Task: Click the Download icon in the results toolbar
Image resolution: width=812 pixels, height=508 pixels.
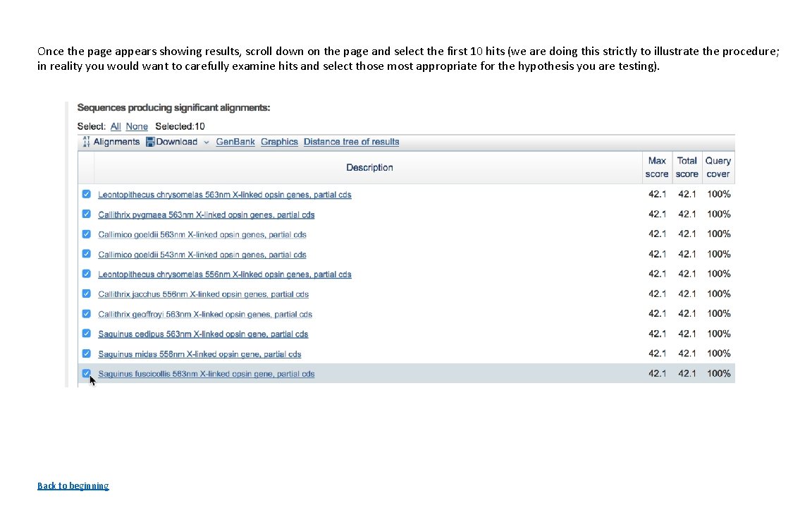Action: [149, 141]
